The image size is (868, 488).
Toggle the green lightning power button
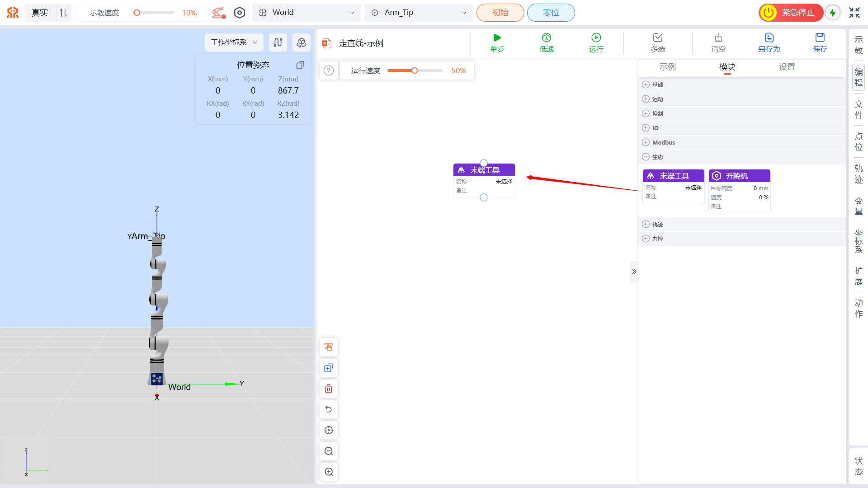click(832, 13)
